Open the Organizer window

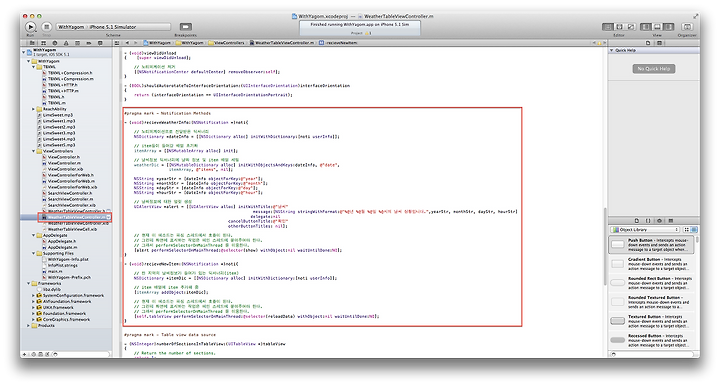pos(687,27)
